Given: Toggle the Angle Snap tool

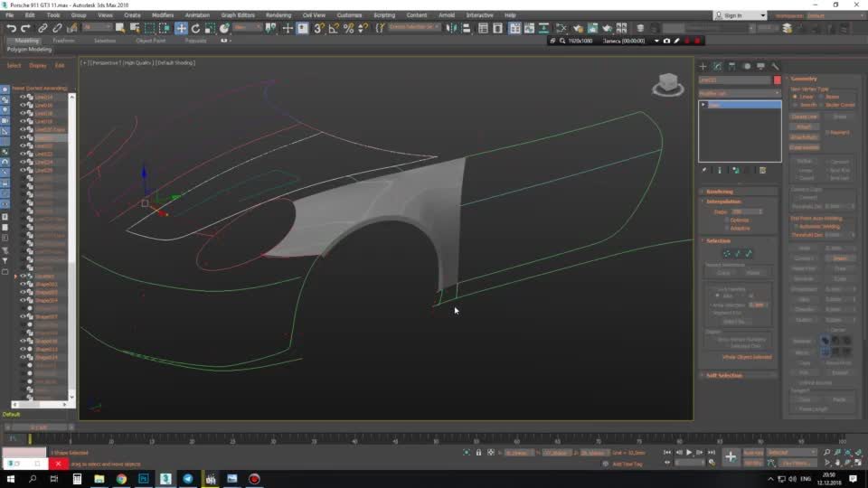Looking at the screenshot, I should (x=334, y=28).
